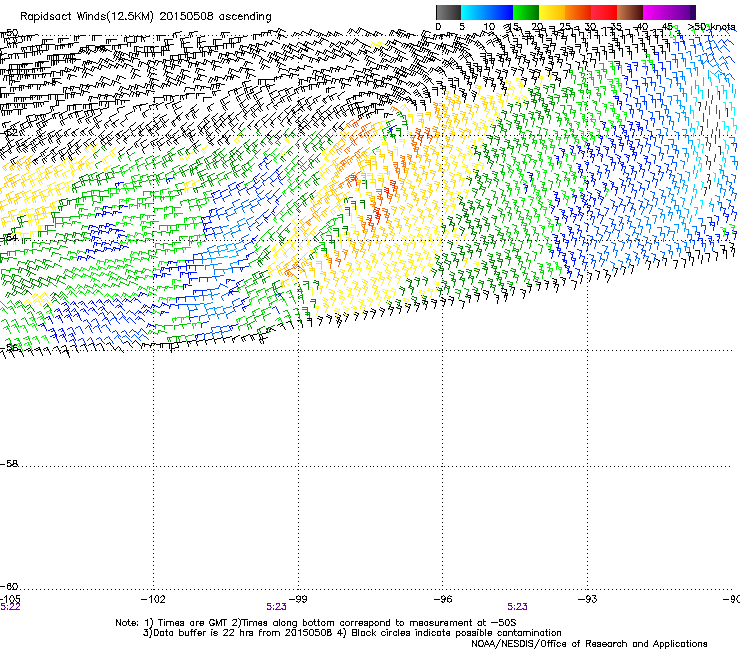Click the brown 35–40 knots legend swatch

(x=630, y=12)
